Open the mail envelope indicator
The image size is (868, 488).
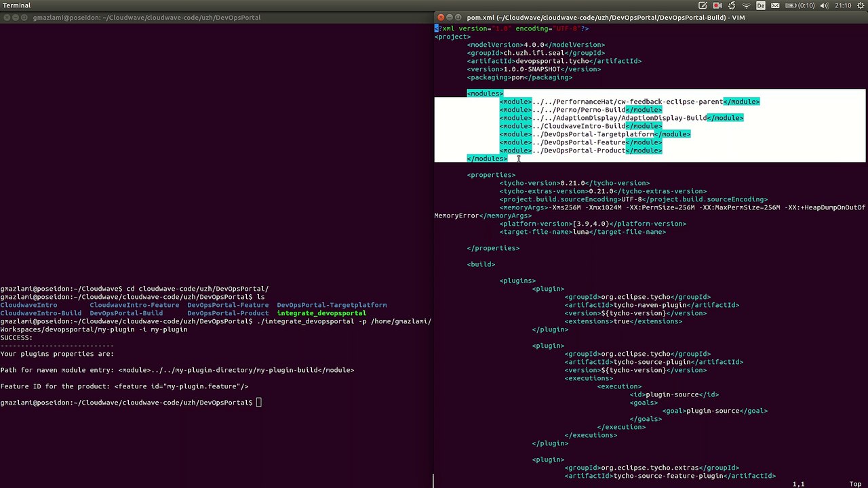[x=775, y=5]
